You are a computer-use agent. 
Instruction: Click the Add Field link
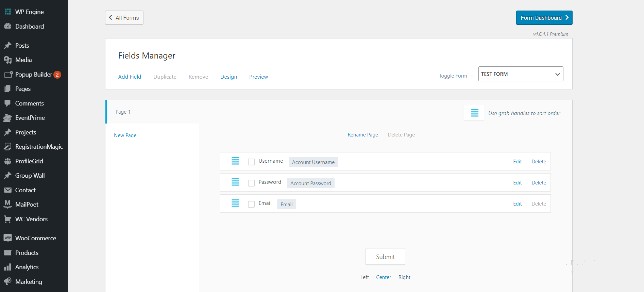pyautogui.click(x=130, y=77)
